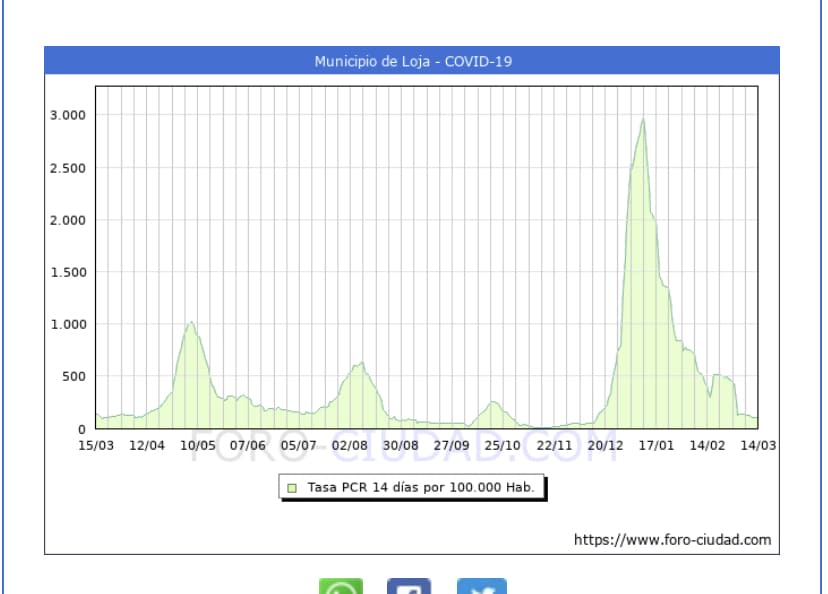Click the green legend square for Tasa PCR
The image size is (828, 594).
coord(292,488)
